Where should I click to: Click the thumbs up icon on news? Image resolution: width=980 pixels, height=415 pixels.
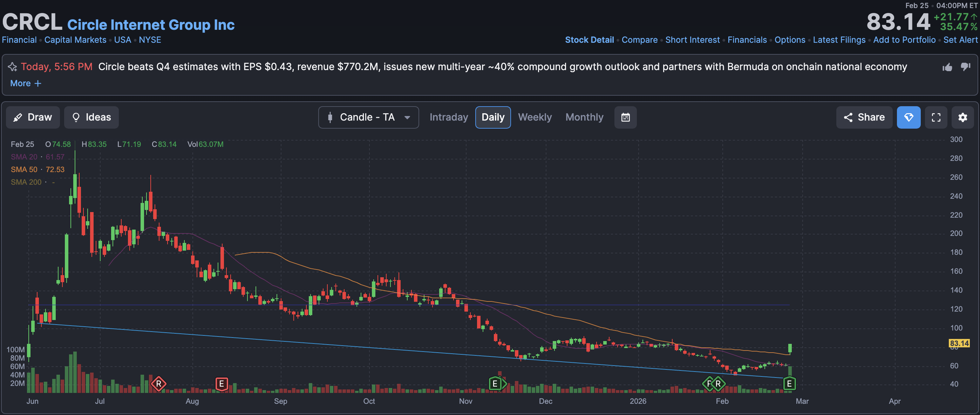(947, 67)
